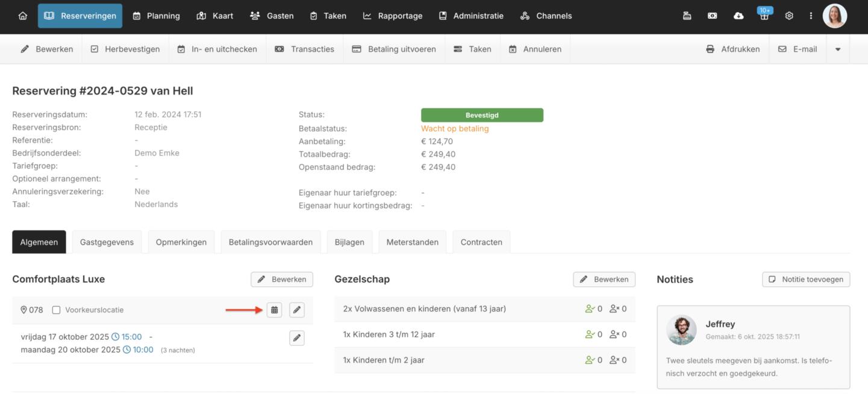Screen dimensions: 868x394
Task: Click the pencil icon beside the stay dates
Action: click(x=296, y=338)
